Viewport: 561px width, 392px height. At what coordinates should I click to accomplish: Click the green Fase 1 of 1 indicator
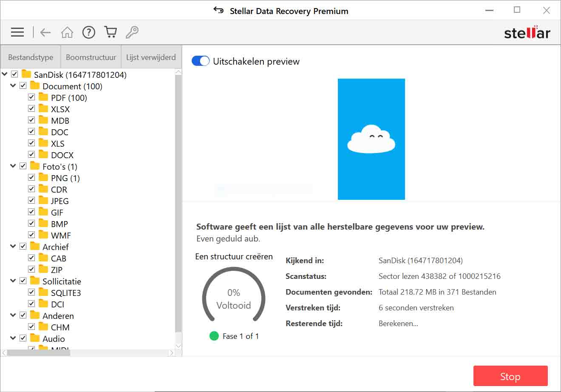214,336
